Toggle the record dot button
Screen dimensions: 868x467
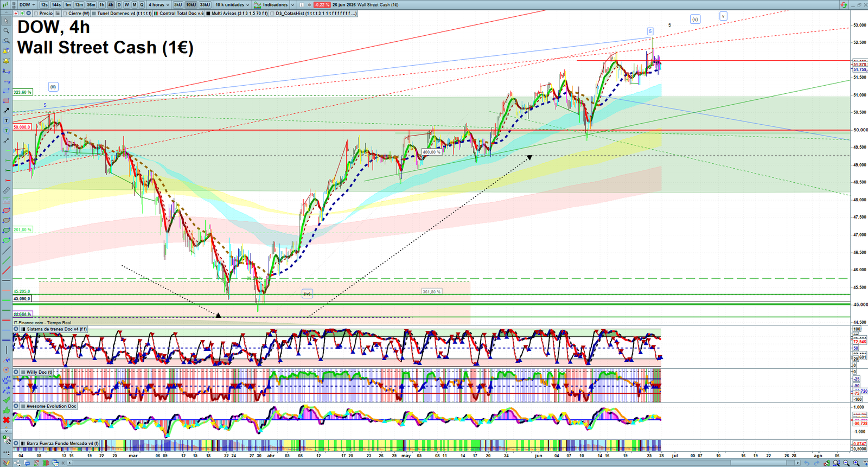[309, 5]
